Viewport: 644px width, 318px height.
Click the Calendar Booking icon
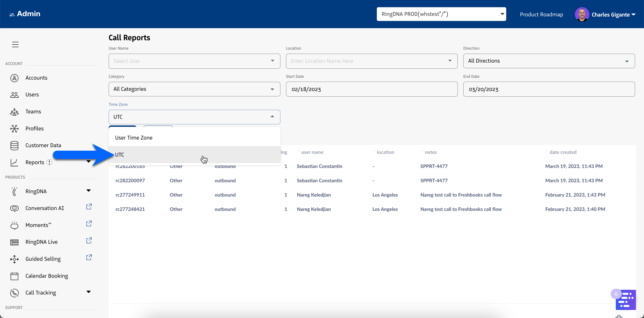[x=14, y=276]
